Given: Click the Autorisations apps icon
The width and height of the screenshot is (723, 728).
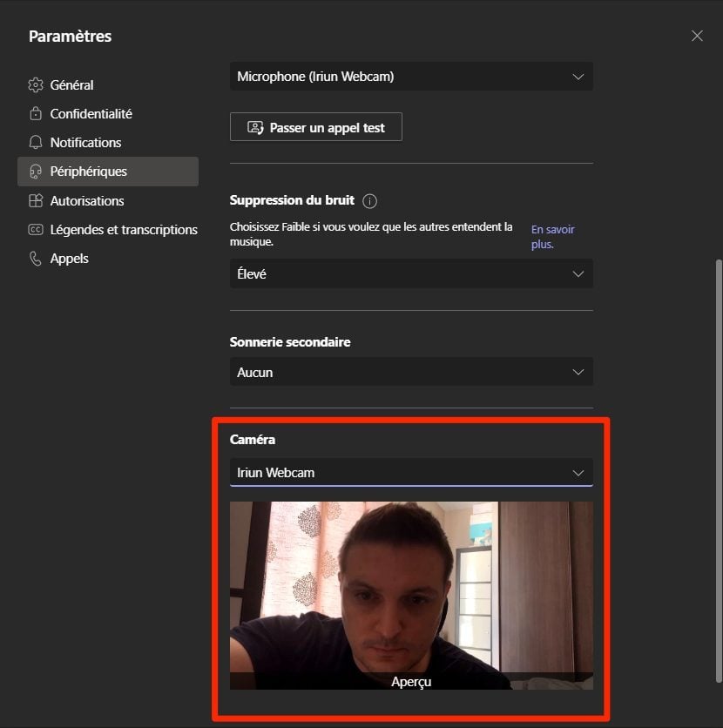Looking at the screenshot, I should tap(36, 200).
